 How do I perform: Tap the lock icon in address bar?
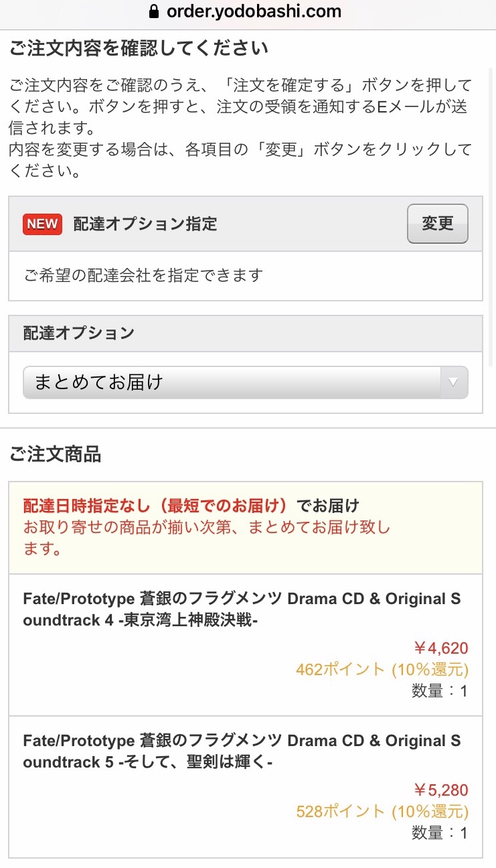155,11
